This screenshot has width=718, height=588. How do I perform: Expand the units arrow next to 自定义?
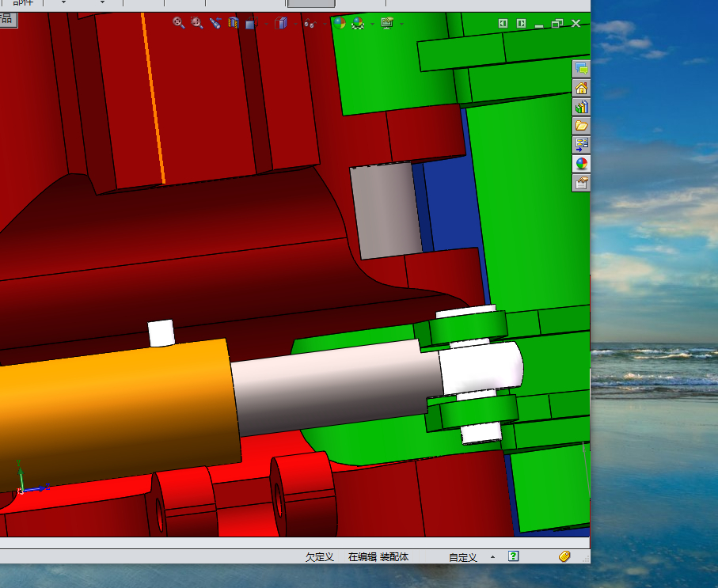(x=492, y=557)
